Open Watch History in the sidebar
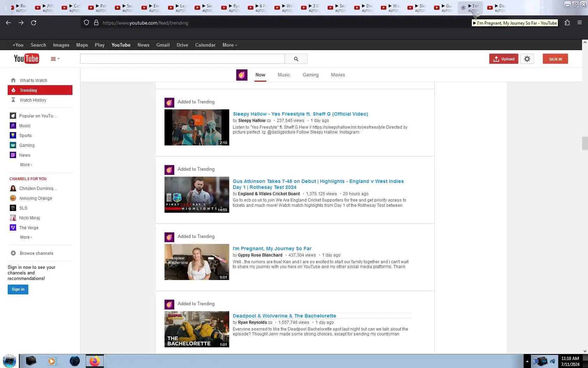This screenshot has width=588, height=368. click(x=33, y=100)
